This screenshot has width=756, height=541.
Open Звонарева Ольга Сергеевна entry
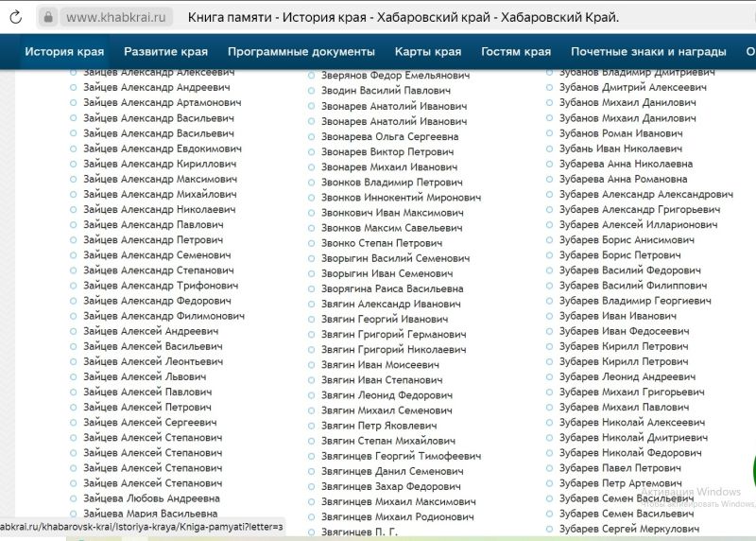tap(390, 137)
